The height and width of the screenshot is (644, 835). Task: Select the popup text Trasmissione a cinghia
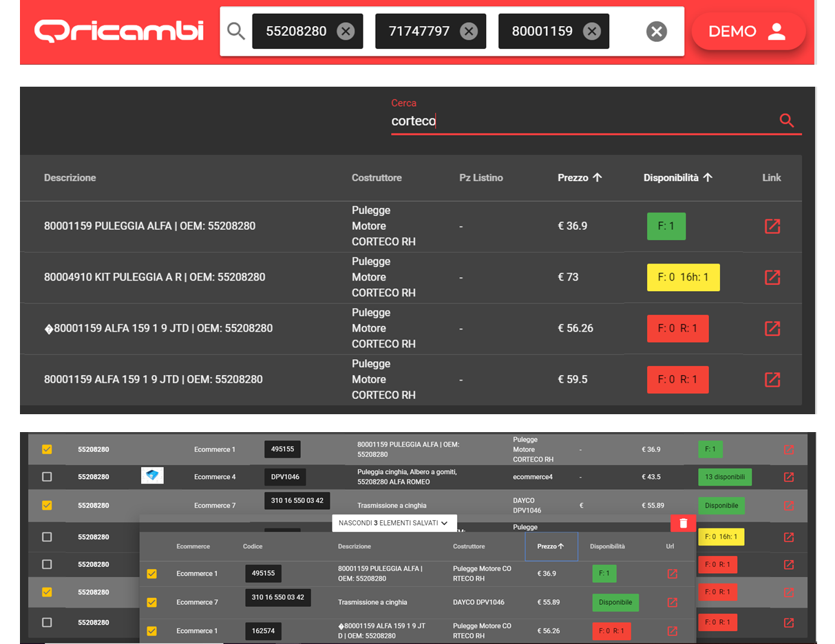[372, 602]
